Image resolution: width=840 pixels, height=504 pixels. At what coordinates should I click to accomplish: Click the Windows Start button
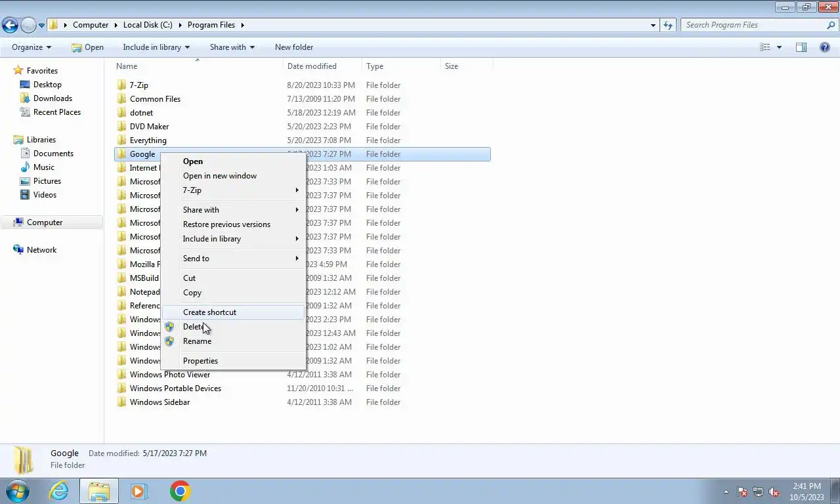pos(17,491)
